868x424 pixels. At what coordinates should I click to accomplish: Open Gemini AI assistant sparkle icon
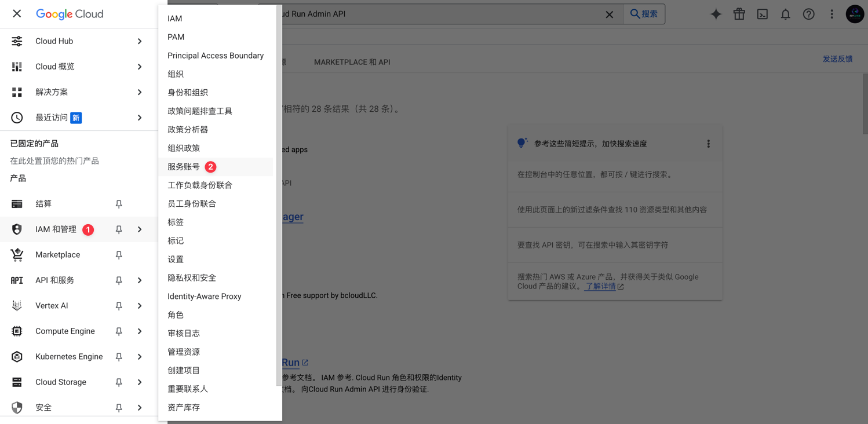click(716, 14)
